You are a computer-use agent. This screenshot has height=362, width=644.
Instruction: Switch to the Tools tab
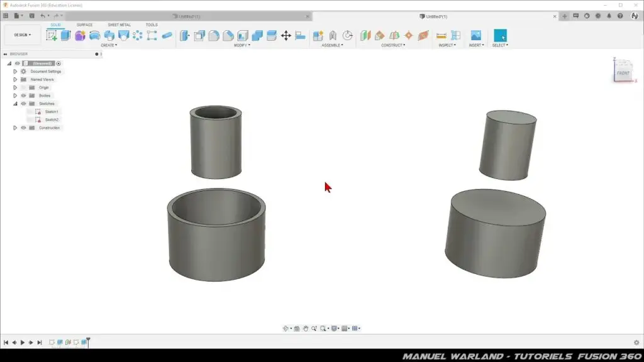[152, 25]
